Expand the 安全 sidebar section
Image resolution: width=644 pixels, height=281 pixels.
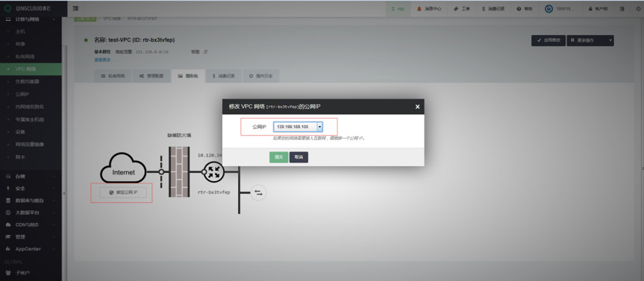31,189
